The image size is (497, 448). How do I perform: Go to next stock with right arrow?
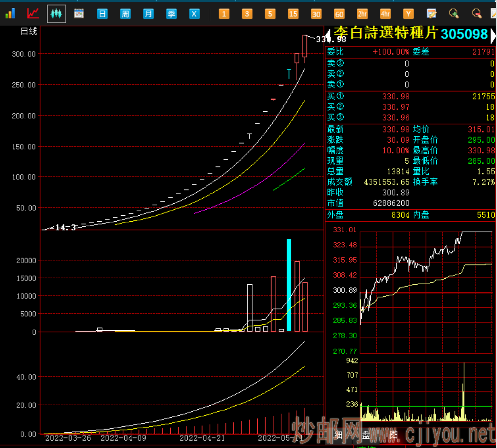click(x=493, y=34)
